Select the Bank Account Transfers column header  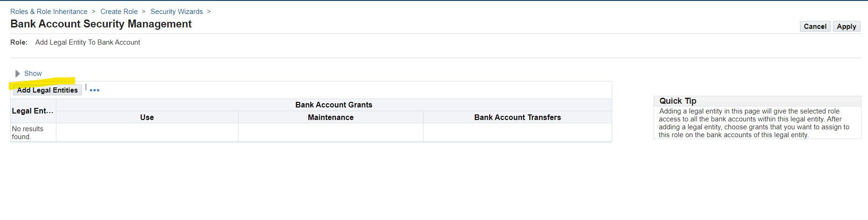coord(517,117)
